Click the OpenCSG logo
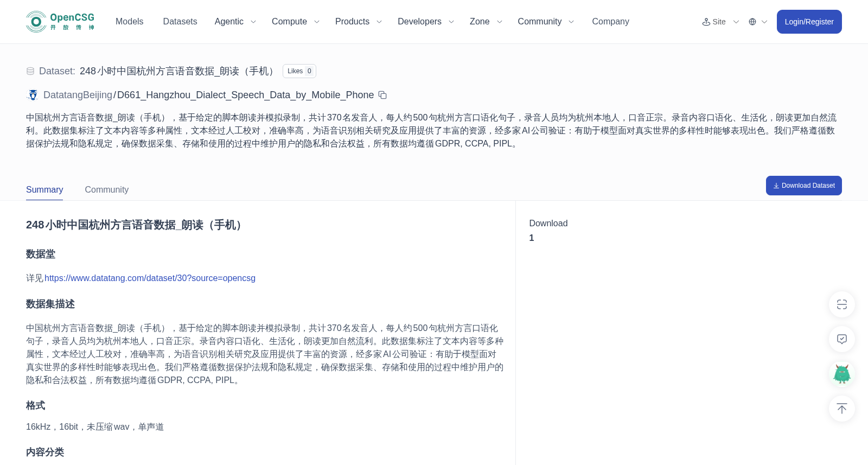The height and width of the screenshot is (465, 868). (x=60, y=22)
